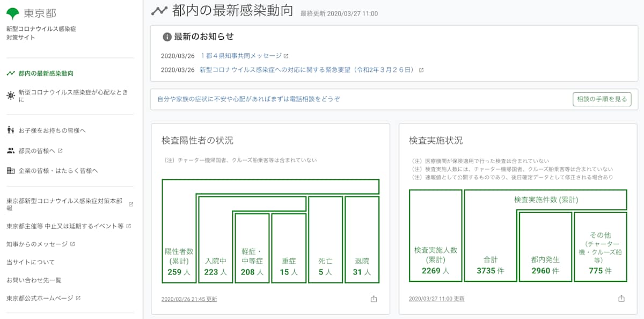The width and height of the screenshot is (644, 319).
Task: Select 都内発生 2960件 box
Action: (545, 247)
